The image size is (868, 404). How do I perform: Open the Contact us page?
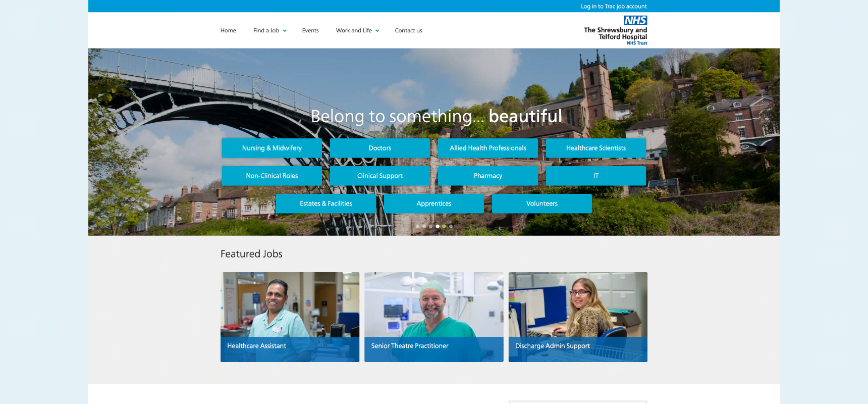(408, 30)
